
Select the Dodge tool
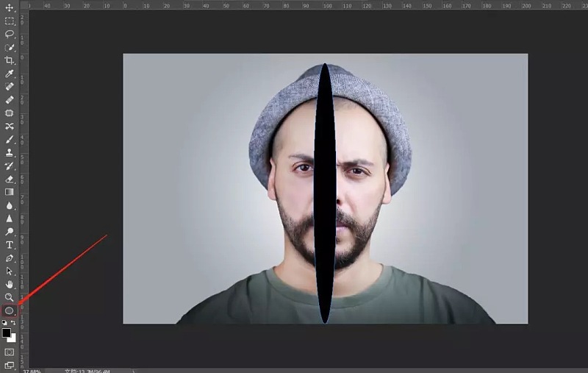coord(9,232)
